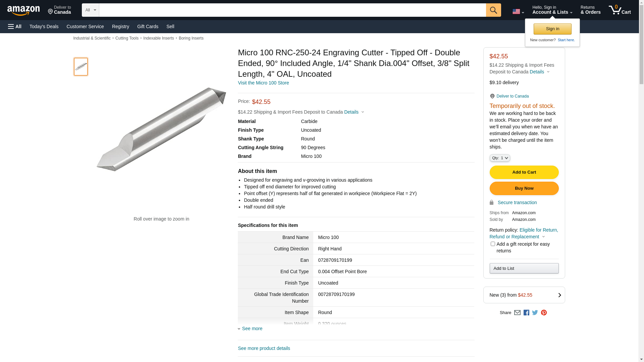Go to Gift Cards nav item
Screen dimensions: 644x362
[x=148, y=26]
